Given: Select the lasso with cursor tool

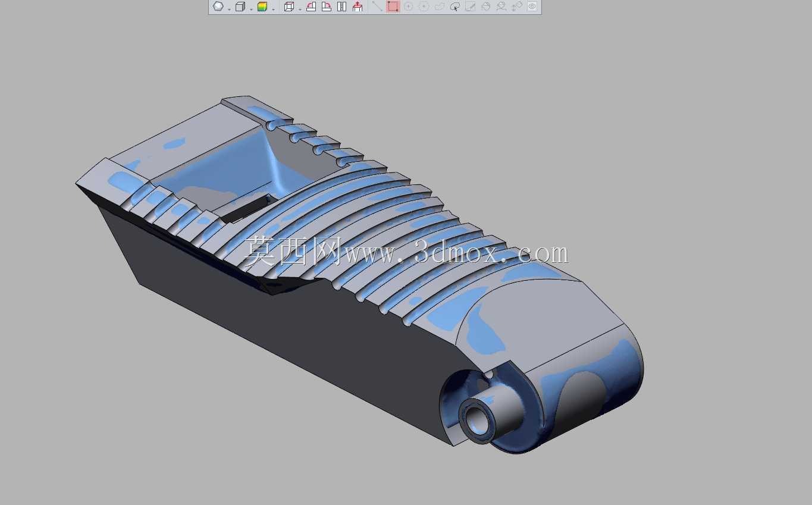Looking at the screenshot, I should click(x=455, y=7).
